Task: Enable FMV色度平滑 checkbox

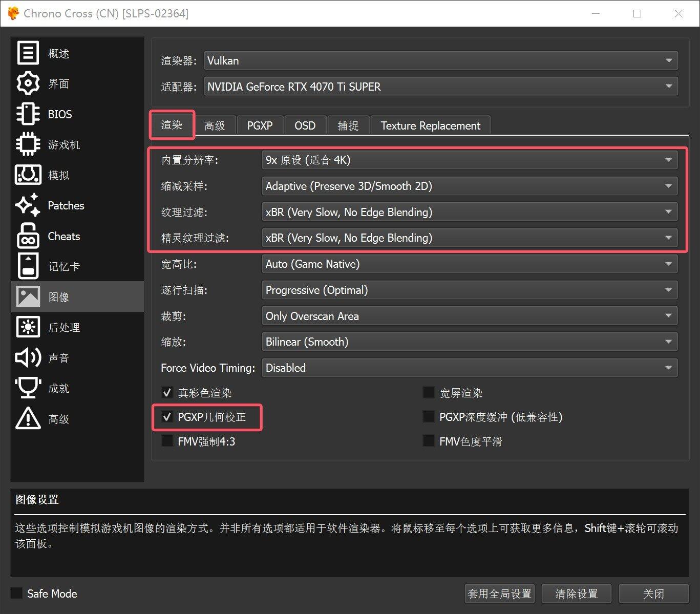Action: (429, 441)
